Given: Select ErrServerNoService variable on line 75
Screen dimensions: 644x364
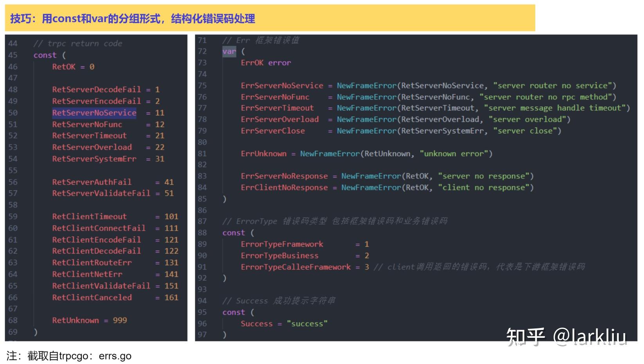Looking at the screenshot, I should pyautogui.click(x=282, y=86).
